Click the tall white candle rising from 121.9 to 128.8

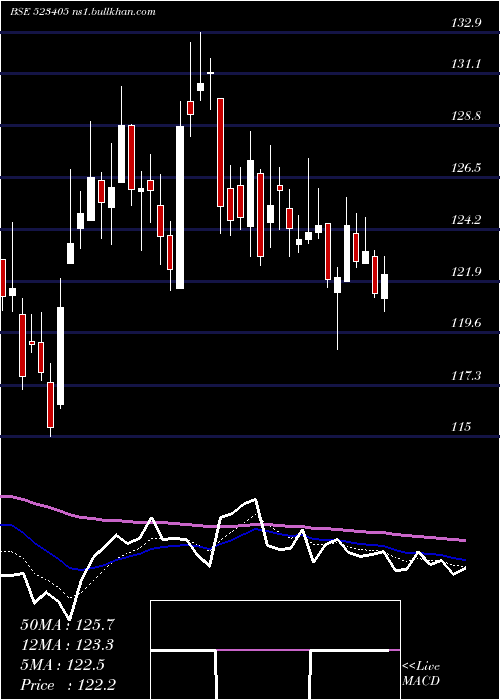click(x=180, y=207)
